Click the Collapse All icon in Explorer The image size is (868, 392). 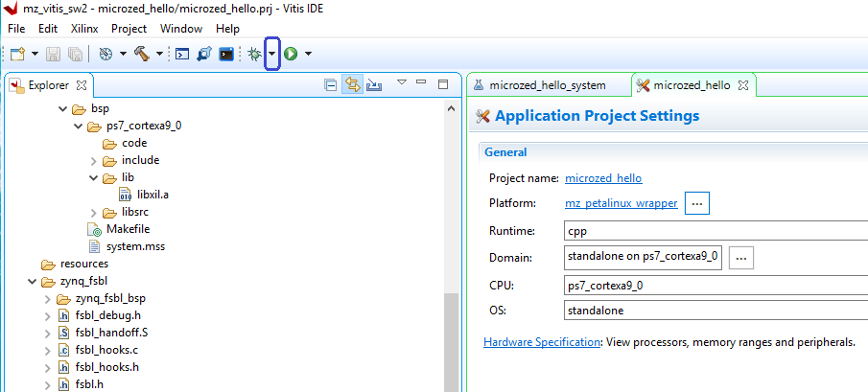tap(331, 85)
